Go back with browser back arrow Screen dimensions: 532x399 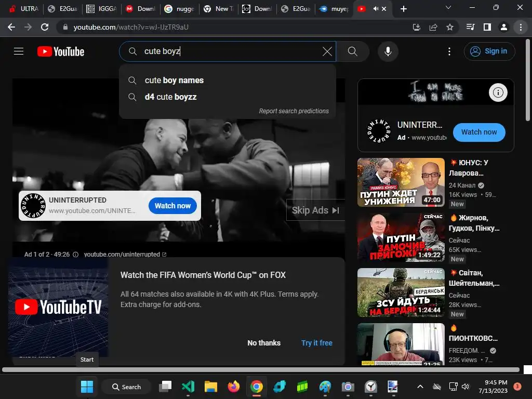point(11,27)
